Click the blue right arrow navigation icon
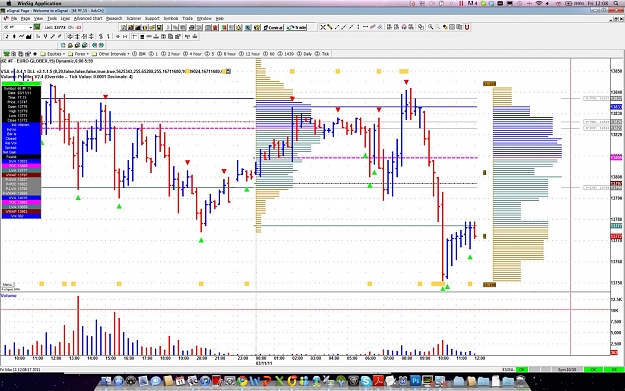The height and width of the screenshot is (391, 625). click(102, 45)
